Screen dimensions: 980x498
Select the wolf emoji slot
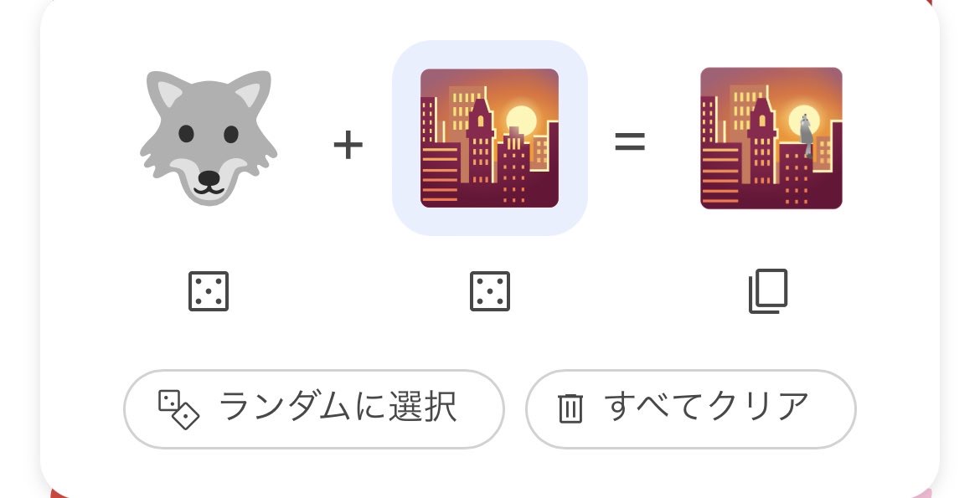pyautogui.click(x=209, y=138)
